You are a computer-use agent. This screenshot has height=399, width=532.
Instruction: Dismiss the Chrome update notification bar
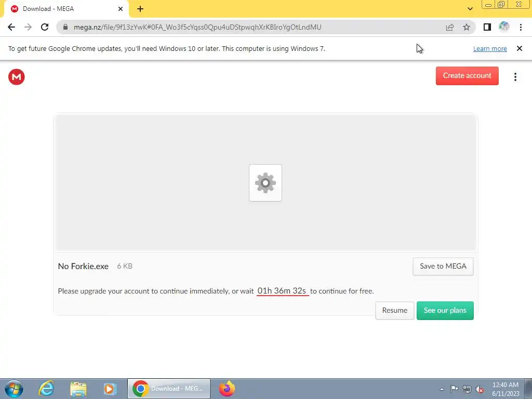[x=519, y=48]
